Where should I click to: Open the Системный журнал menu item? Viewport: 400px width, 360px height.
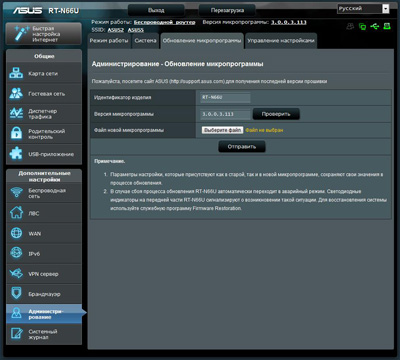tap(44, 334)
